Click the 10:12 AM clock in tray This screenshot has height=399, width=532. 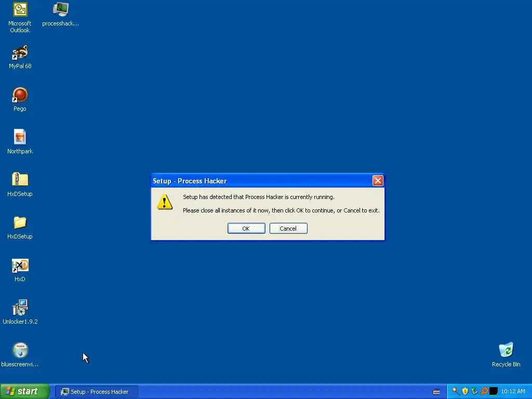[x=513, y=392]
